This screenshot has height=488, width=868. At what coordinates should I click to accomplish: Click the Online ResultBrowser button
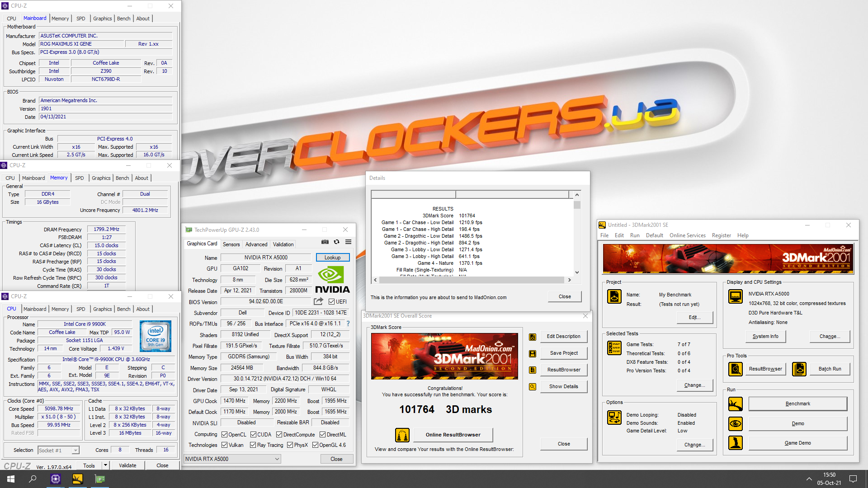coord(453,435)
